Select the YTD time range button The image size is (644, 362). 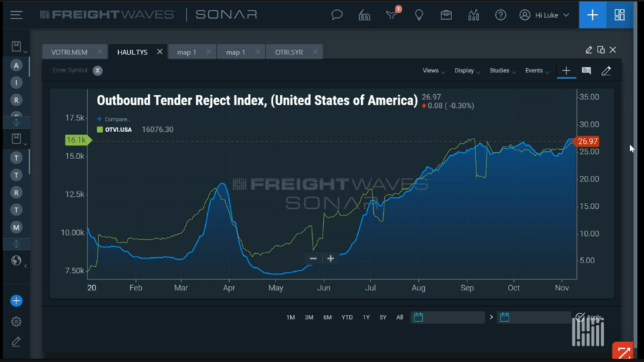(x=347, y=318)
